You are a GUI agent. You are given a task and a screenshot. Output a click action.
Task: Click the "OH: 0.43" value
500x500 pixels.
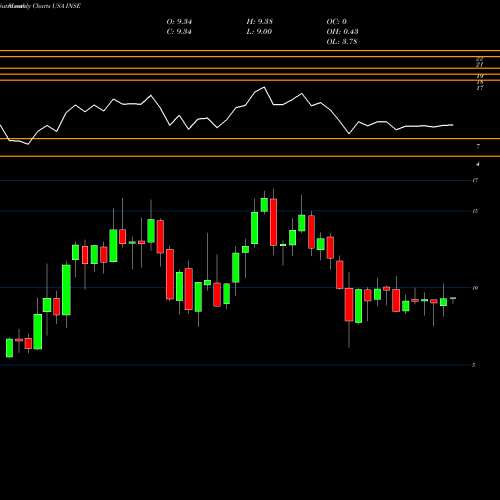pyautogui.click(x=342, y=32)
